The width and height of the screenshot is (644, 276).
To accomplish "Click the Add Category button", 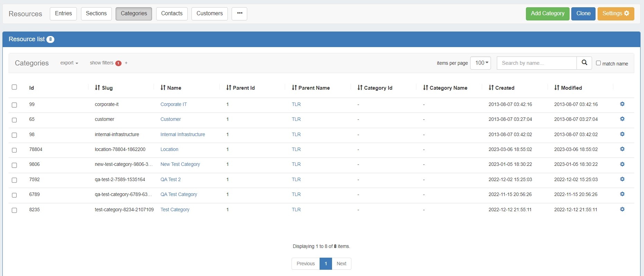I will pyautogui.click(x=547, y=14).
